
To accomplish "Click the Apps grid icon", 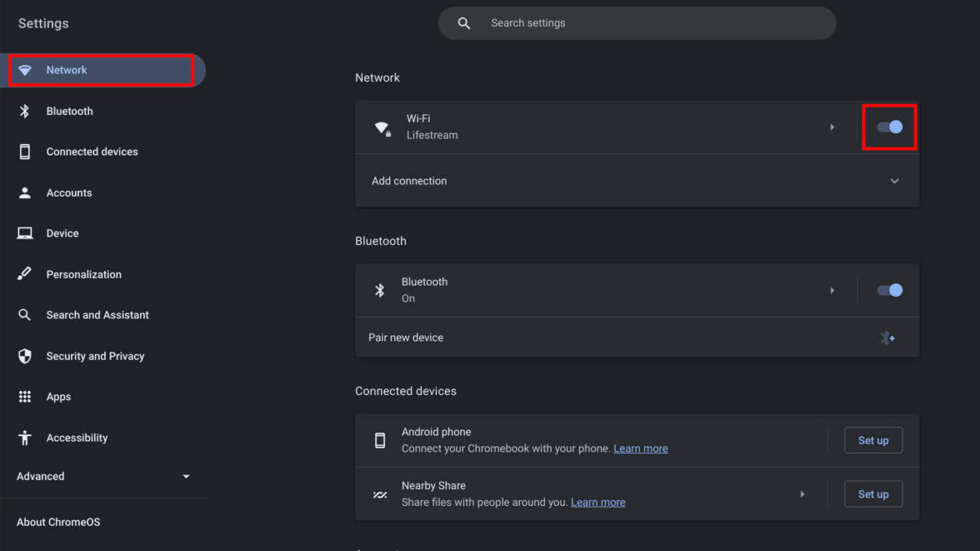I will (24, 396).
